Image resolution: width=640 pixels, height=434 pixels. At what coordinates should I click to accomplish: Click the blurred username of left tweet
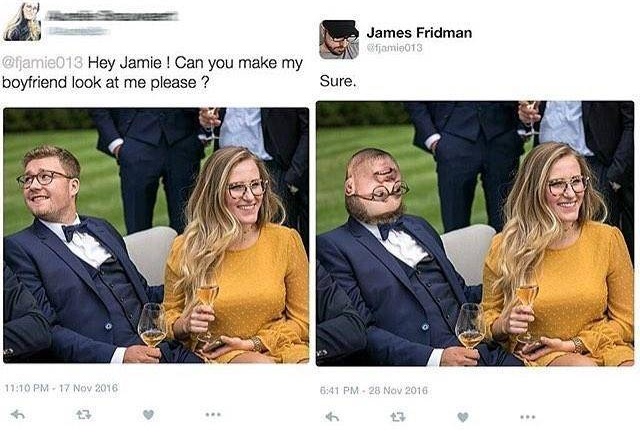tap(112, 16)
